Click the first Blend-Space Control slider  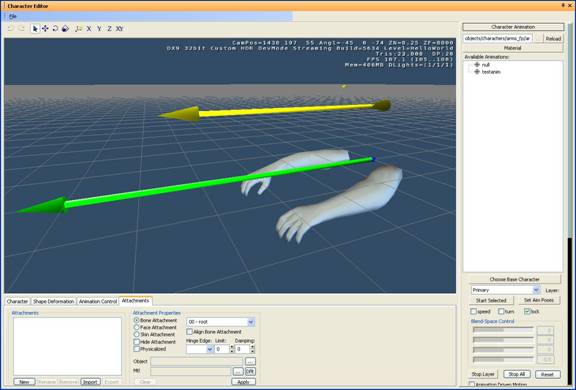(503, 330)
